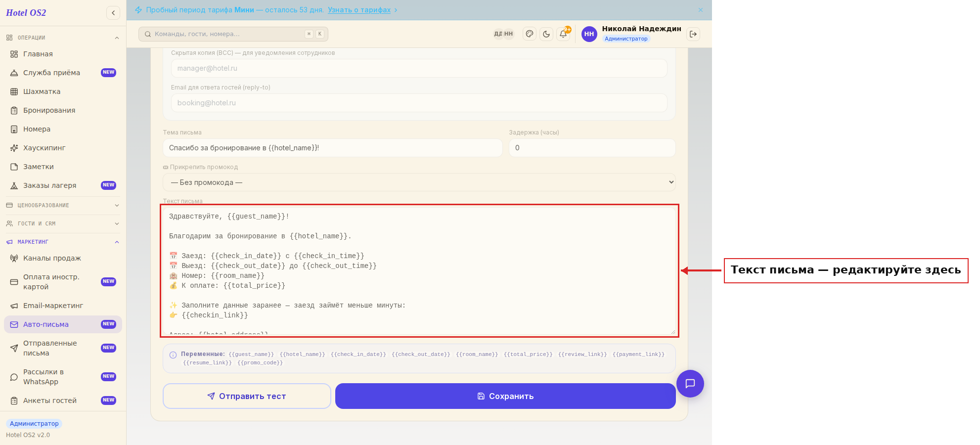Click the command search box

(x=233, y=34)
